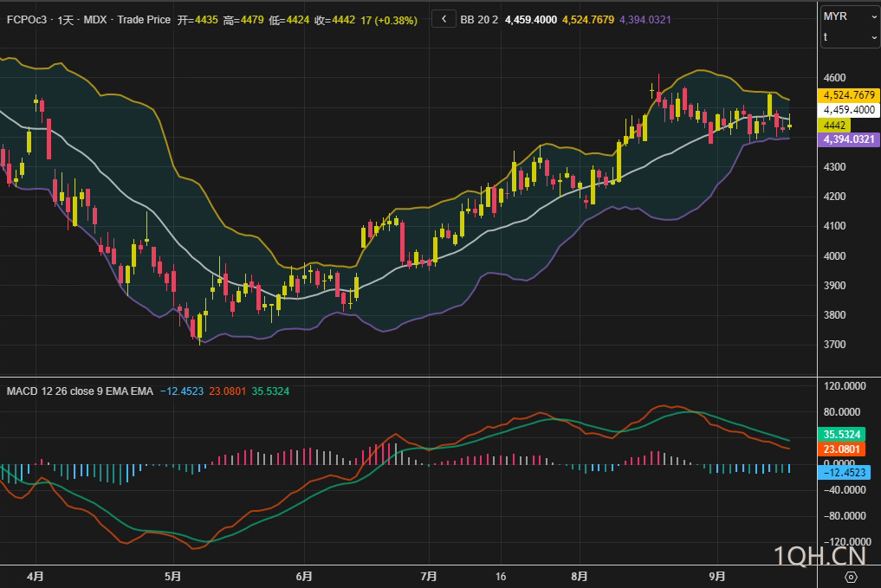Viewport: 881px width, 588px height.
Task: Click orange 23.0801 MACD tag on axis
Action: 841,449
